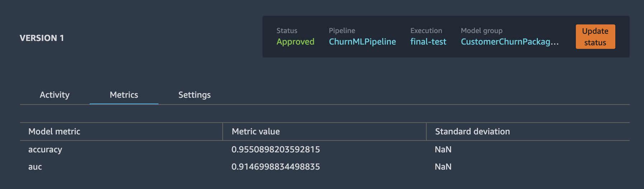Open the final-test execution link
Screen dimensions: 644x189
[x=428, y=42]
